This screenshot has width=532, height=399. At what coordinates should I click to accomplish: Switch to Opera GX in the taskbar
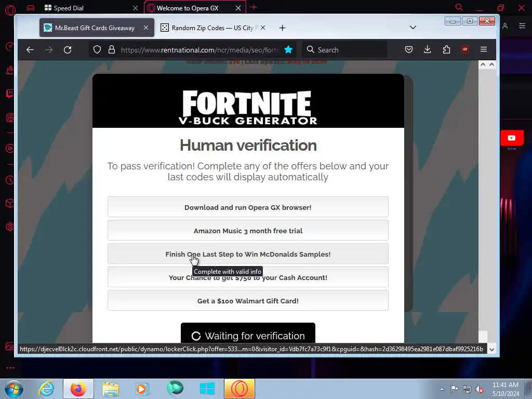pos(239,389)
